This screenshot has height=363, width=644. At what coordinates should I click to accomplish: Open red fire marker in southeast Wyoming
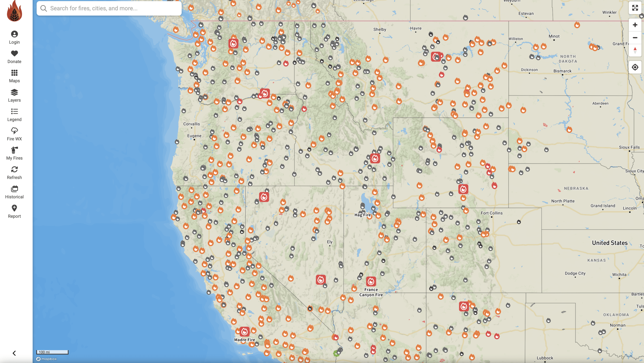[x=463, y=189]
